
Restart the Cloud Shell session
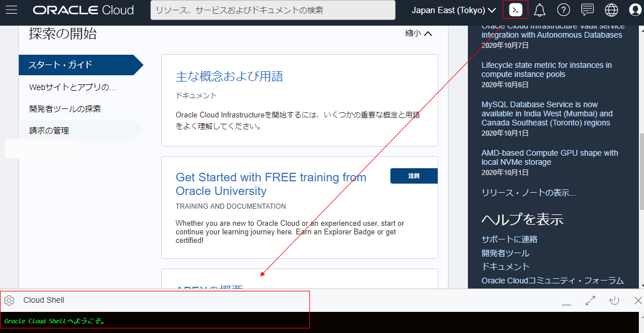pos(614,300)
